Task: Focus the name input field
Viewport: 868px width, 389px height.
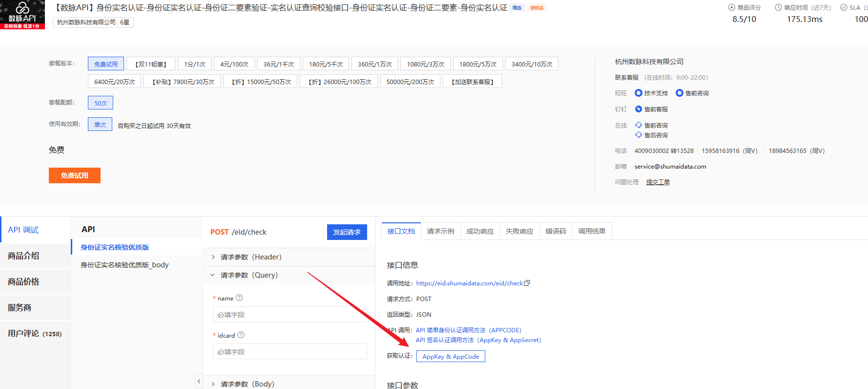Action: 290,314
